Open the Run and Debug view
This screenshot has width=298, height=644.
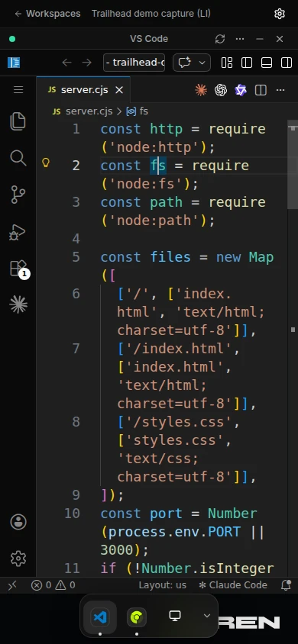pos(18,232)
